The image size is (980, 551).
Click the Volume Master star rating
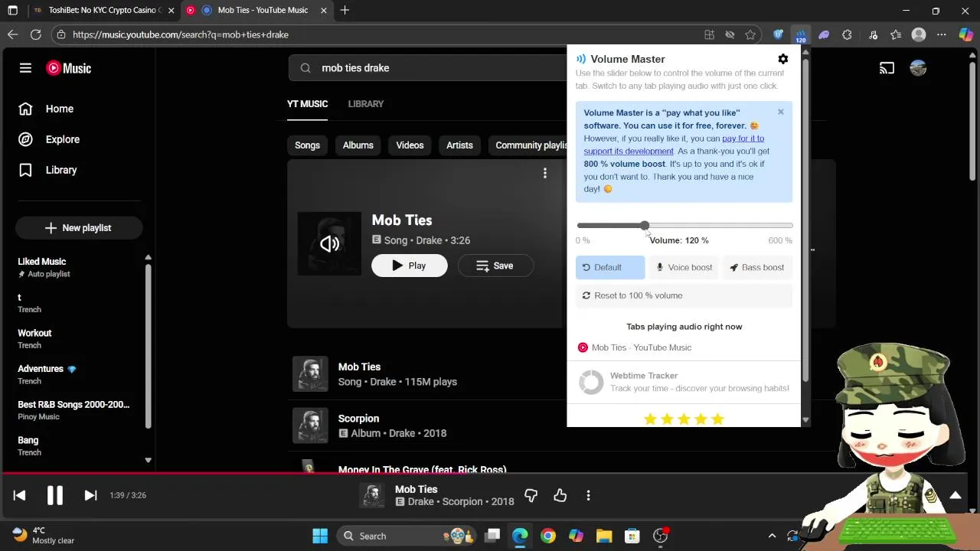pyautogui.click(x=684, y=419)
